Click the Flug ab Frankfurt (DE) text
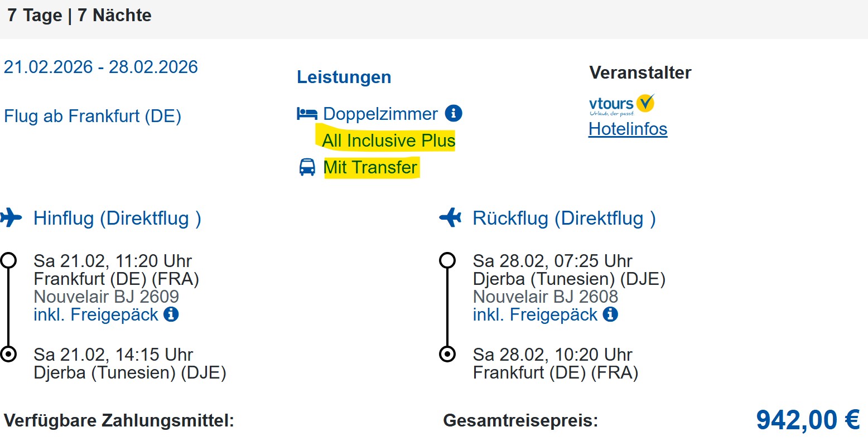Screen dimensions: 868x446 point(93,117)
